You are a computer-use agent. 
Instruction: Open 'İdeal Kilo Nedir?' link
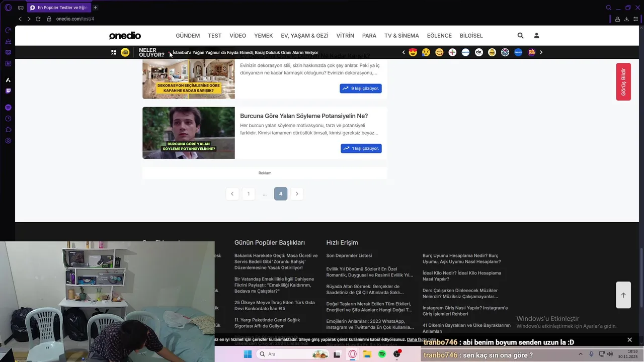click(462, 276)
